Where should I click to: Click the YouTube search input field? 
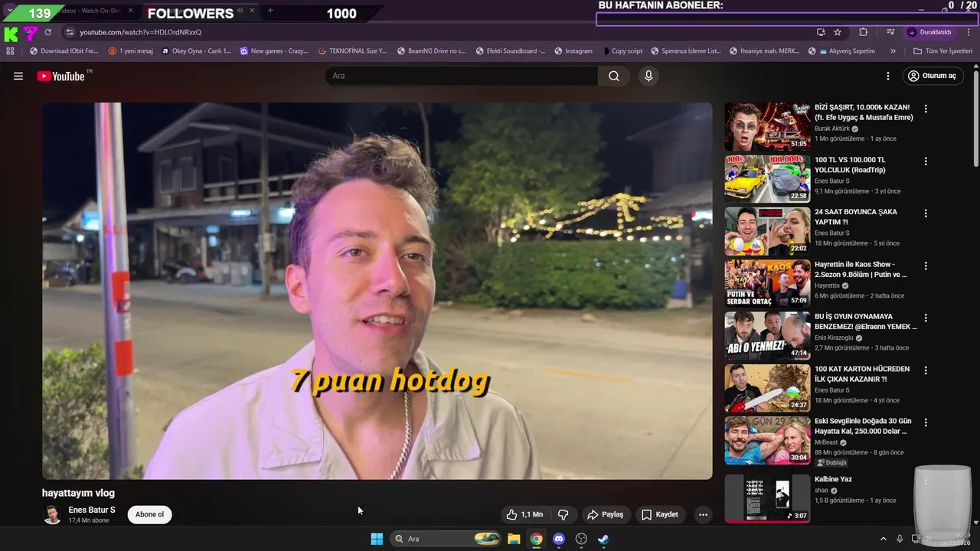pos(462,76)
